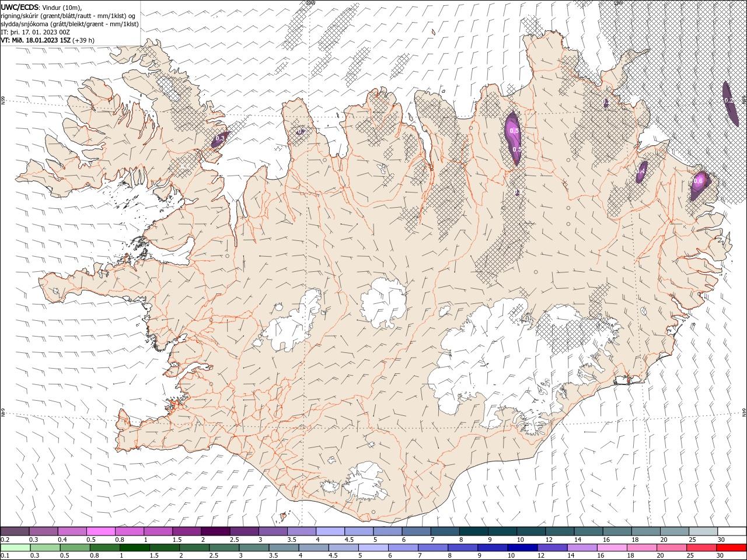Pick the rain legend swatch between 20 and 25

point(671,548)
